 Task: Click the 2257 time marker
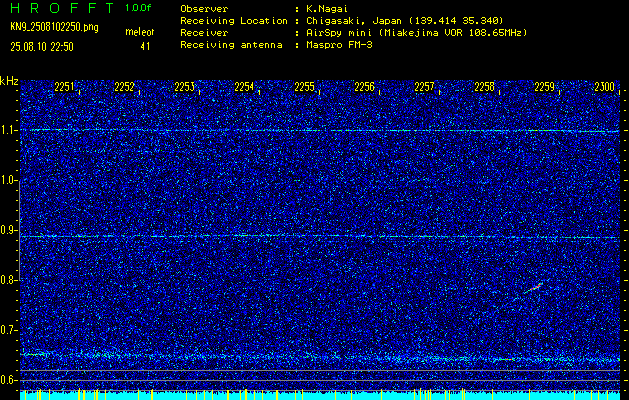(x=424, y=87)
